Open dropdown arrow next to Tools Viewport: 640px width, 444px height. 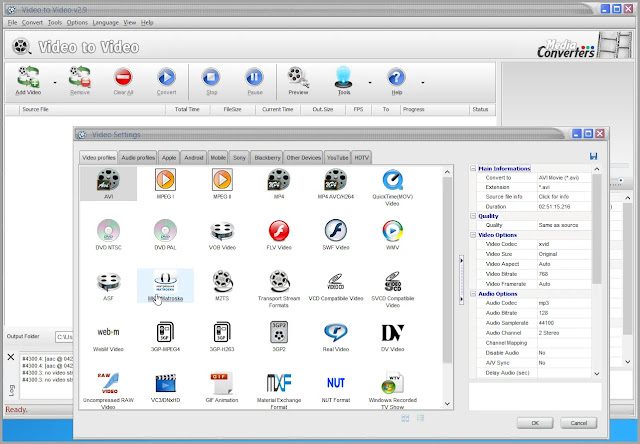tap(370, 83)
